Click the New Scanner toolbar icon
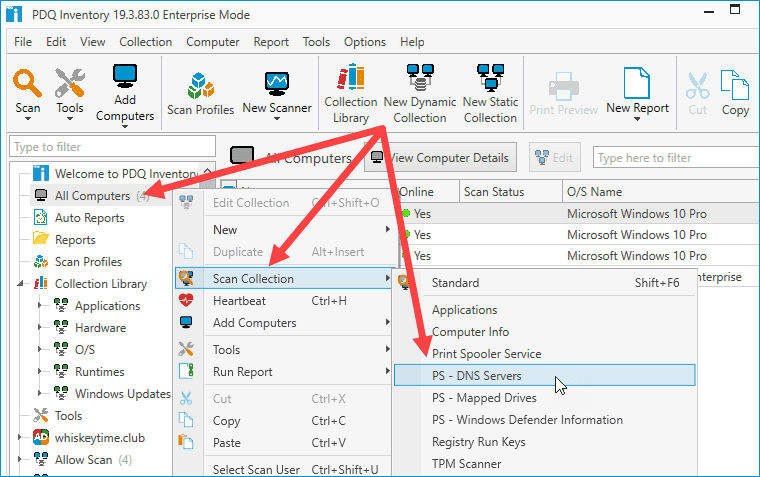This screenshot has height=477, width=760. tap(277, 83)
